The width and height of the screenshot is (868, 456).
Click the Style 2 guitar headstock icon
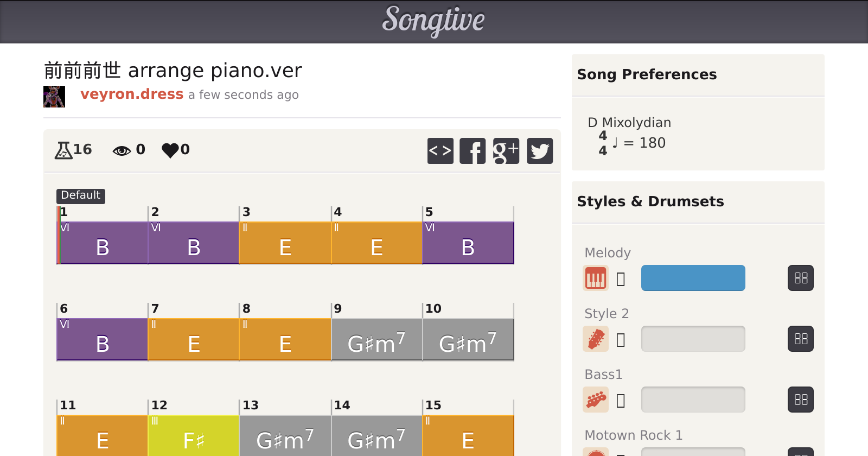(x=595, y=339)
